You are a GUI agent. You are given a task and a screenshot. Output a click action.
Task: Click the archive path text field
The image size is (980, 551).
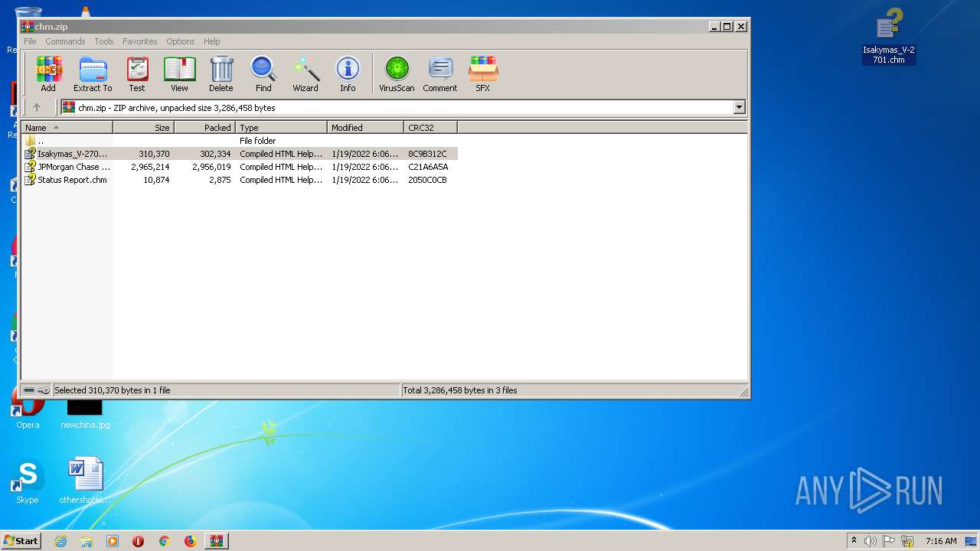397,107
